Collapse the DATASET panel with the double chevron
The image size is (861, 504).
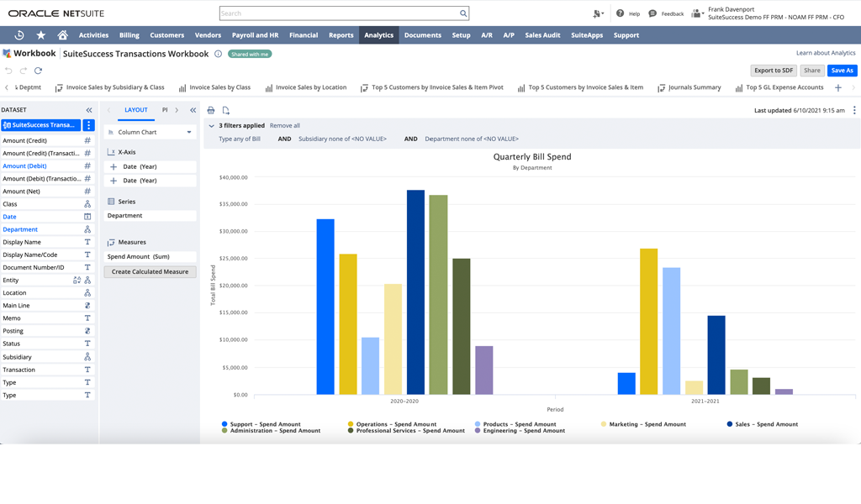click(88, 108)
